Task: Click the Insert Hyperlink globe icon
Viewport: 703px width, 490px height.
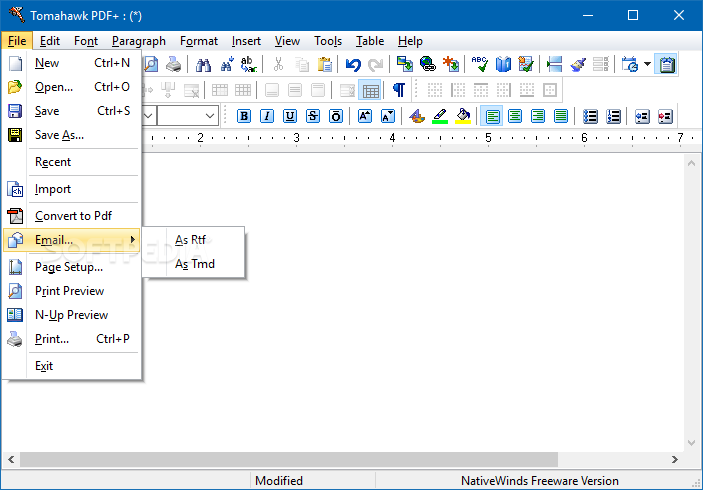Action: [428, 65]
